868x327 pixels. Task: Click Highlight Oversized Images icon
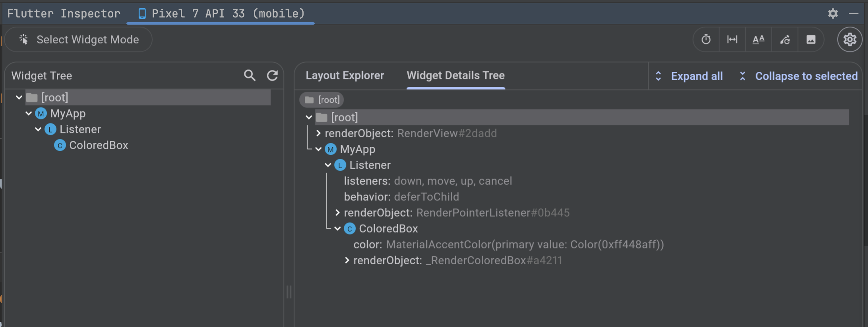click(x=811, y=39)
